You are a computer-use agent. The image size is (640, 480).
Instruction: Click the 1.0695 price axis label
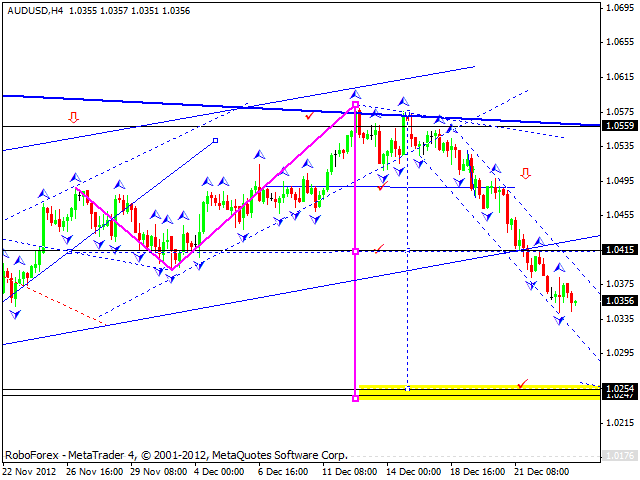point(619,8)
